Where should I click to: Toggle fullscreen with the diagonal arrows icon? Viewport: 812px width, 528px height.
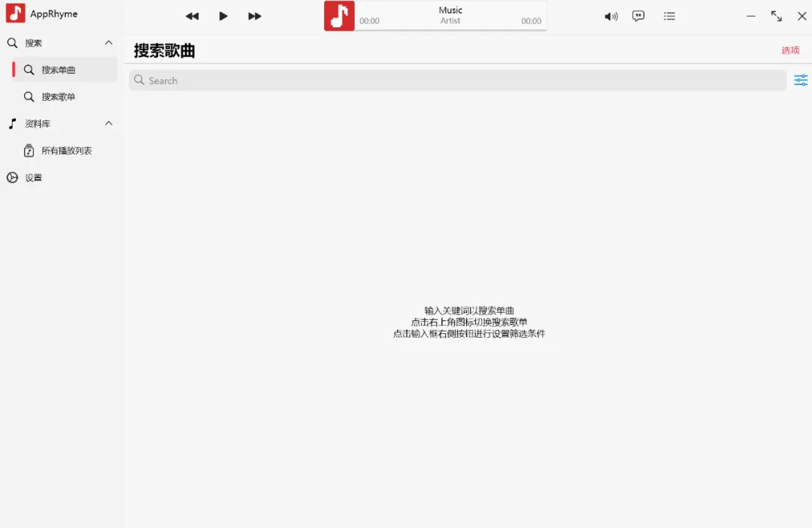point(776,16)
